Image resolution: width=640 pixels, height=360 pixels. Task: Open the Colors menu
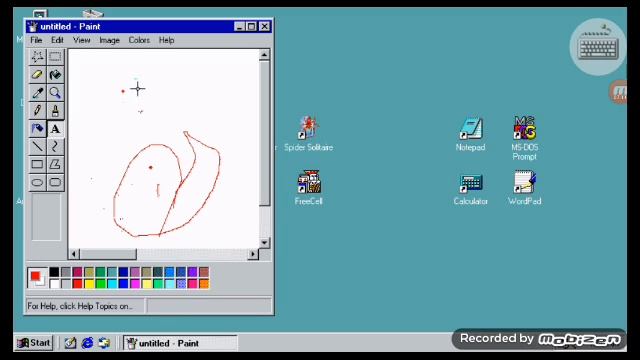[x=139, y=40]
